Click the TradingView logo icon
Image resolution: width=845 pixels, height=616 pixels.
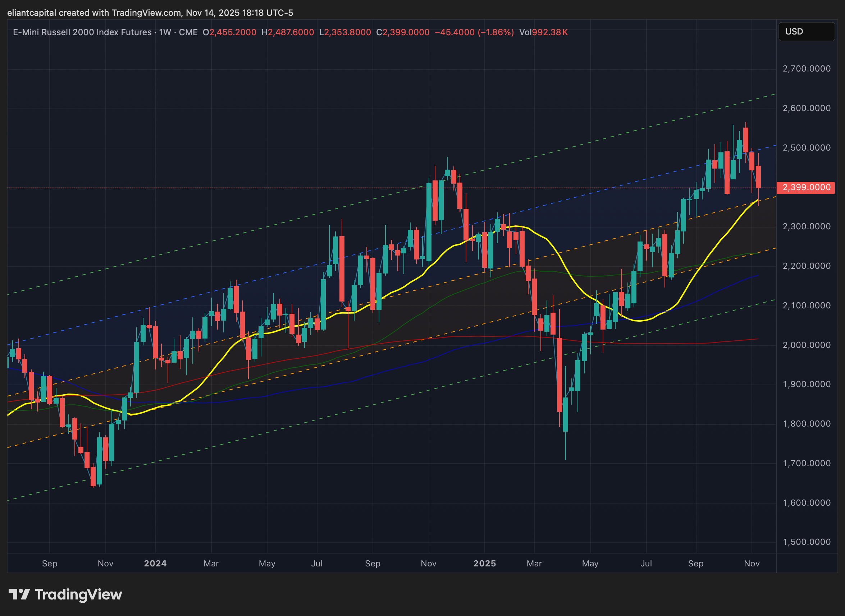point(19,594)
